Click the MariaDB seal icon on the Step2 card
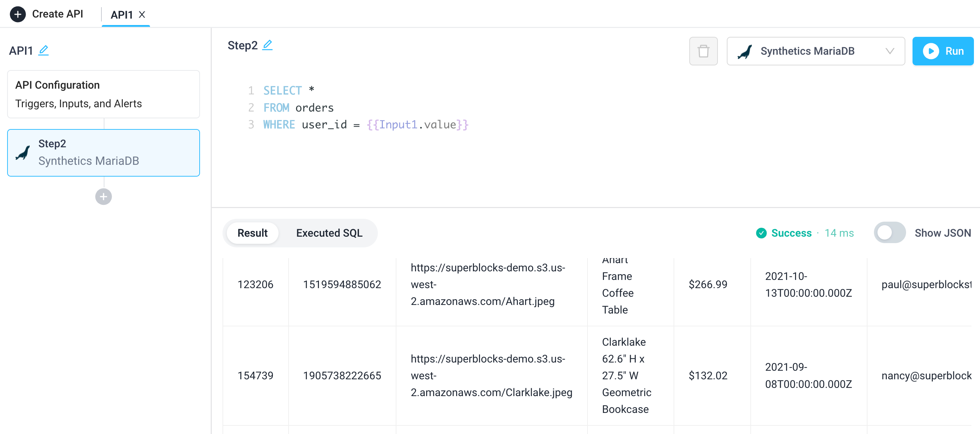Image resolution: width=980 pixels, height=434 pixels. point(22,152)
